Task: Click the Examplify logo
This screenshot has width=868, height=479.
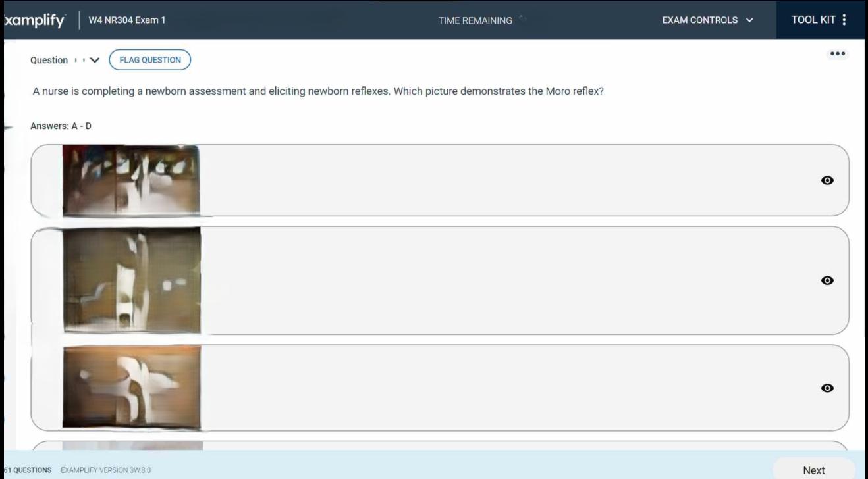Action: click(x=34, y=20)
